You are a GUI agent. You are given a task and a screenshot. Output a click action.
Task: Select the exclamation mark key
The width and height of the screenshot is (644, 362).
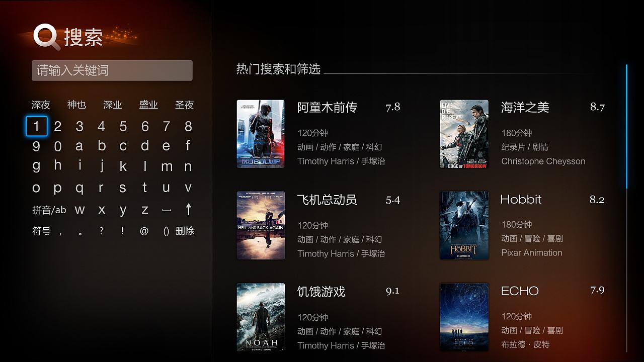pos(122,231)
